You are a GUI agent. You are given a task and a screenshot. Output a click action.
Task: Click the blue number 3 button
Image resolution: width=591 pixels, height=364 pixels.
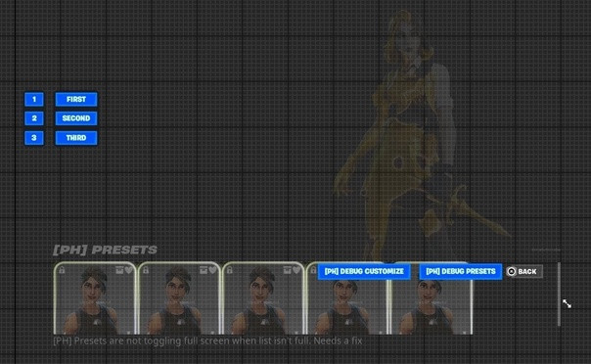coord(34,138)
